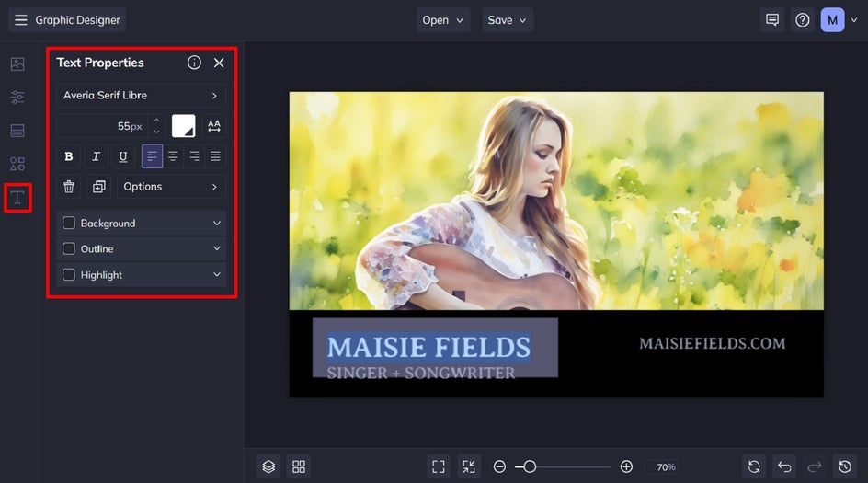Open Averia Serif Libre font picker
The image size is (868, 483).
click(141, 96)
